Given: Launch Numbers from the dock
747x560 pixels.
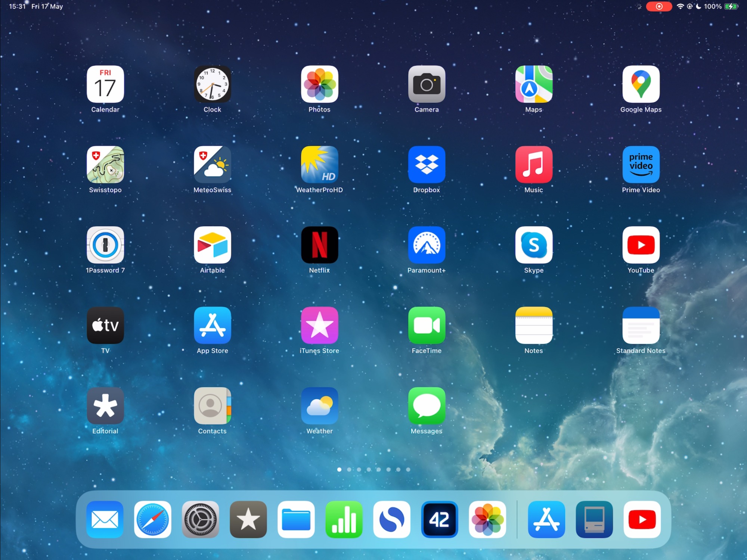Looking at the screenshot, I should point(344,519).
